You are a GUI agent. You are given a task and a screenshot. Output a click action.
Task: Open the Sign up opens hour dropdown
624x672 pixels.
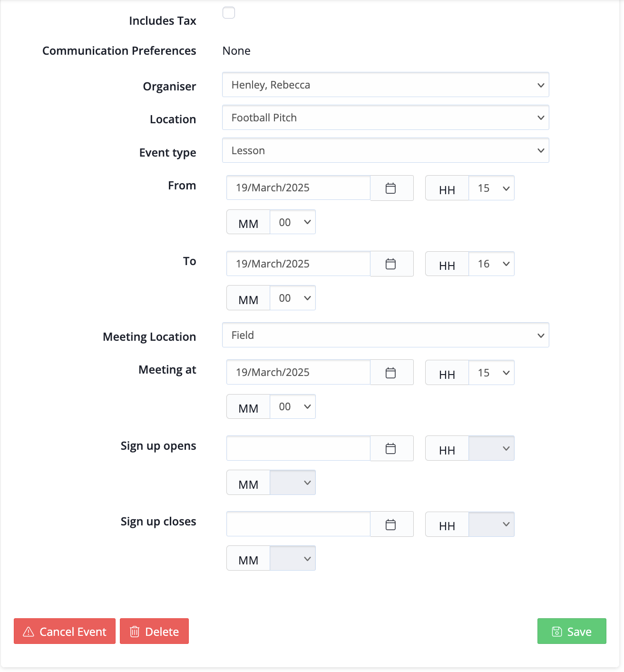(x=492, y=448)
